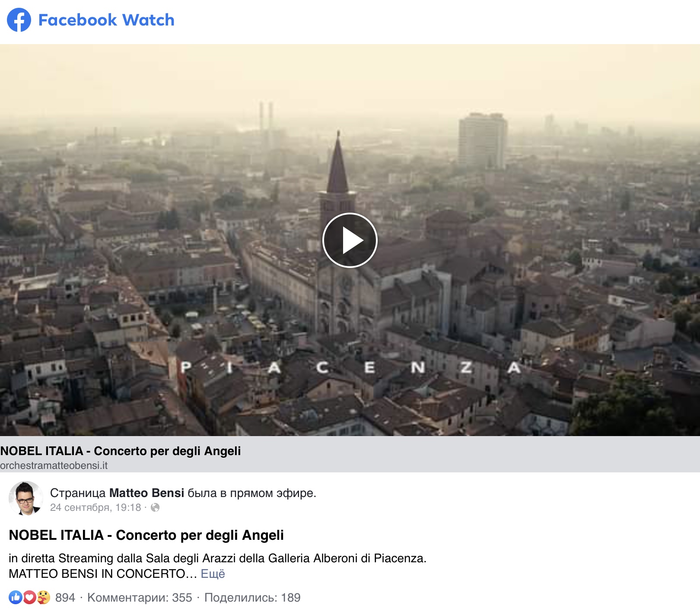Click the Facebook logo icon
The image size is (700, 615).
click(19, 20)
